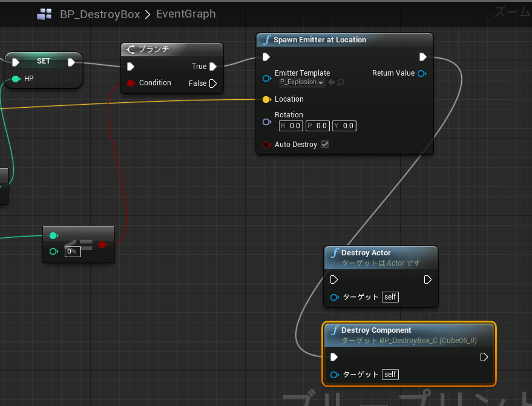Click Spawn Emitter output execution pin

tap(422, 57)
